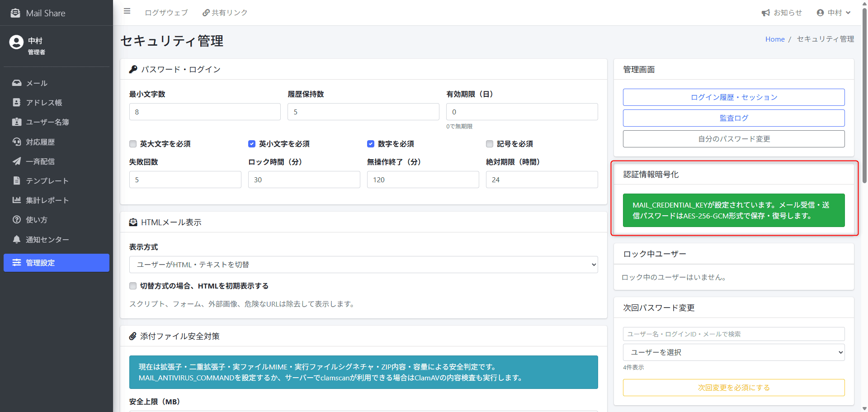Screen dimensions: 868x412
Task: Toggle sidebar with hamburger menu icon
Action: pos(127,11)
